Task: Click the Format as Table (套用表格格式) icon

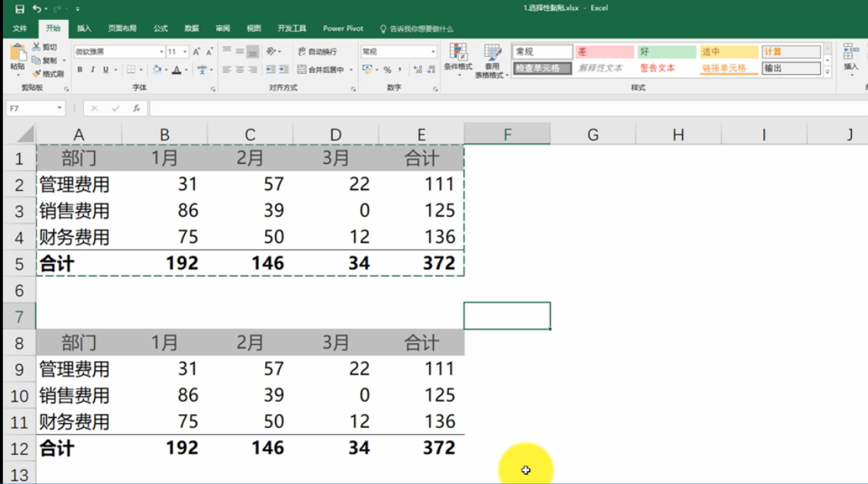Action: tap(492, 57)
